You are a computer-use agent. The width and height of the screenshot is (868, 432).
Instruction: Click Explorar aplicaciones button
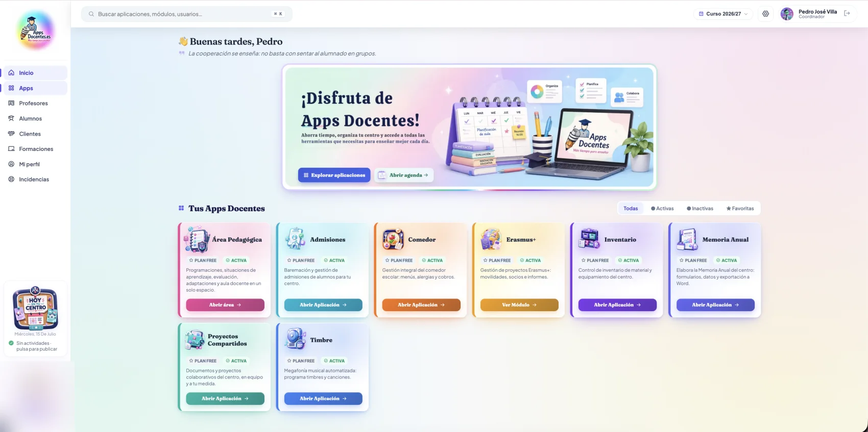coord(334,175)
